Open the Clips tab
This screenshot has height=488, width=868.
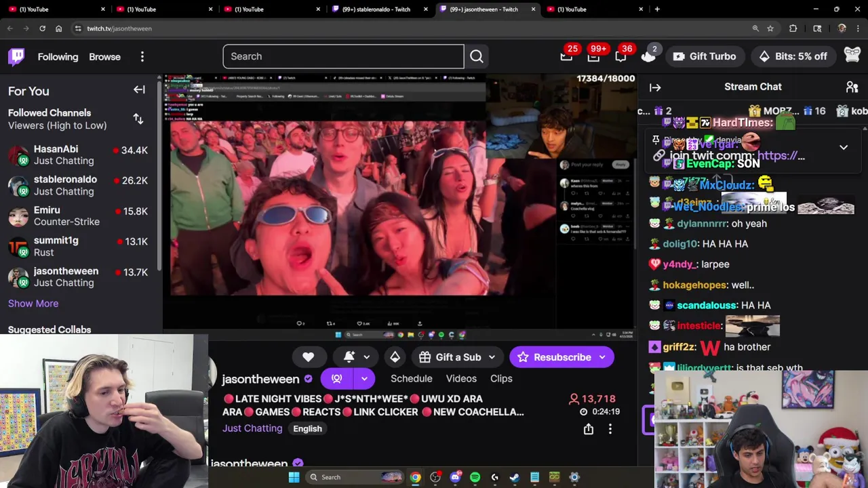point(501,379)
